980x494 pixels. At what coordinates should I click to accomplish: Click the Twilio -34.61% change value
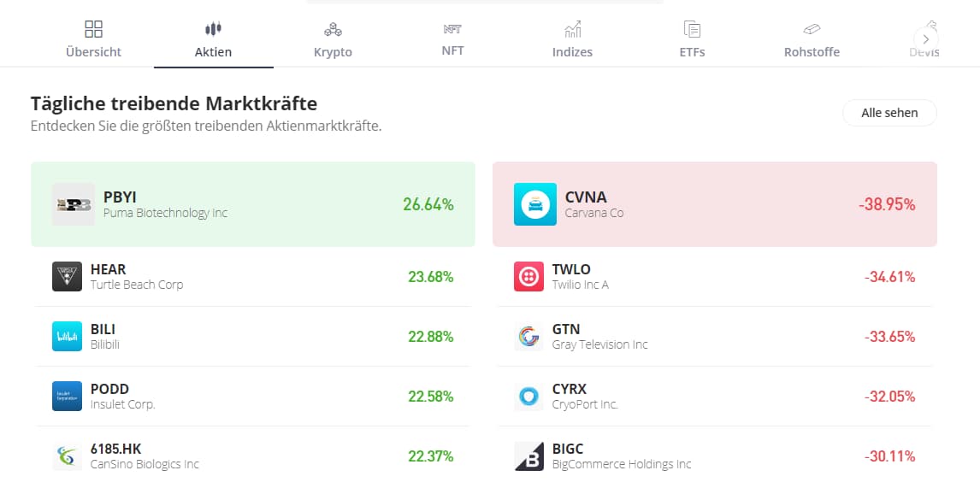point(889,277)
